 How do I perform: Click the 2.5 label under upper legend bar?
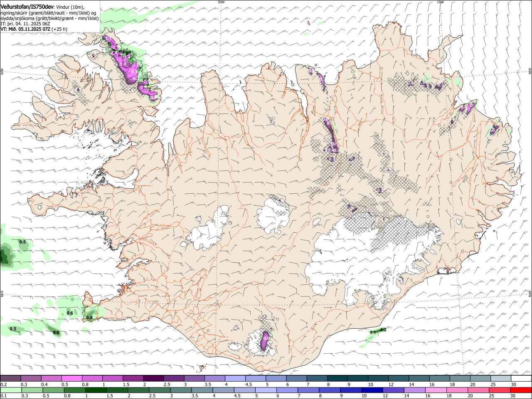[x=167, y=384]
